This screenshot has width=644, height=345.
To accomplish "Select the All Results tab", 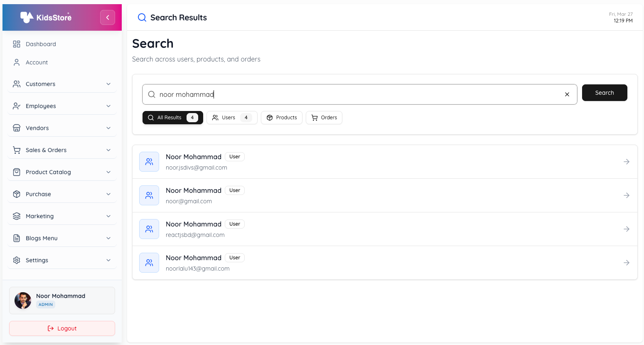I will coord(172,118).
